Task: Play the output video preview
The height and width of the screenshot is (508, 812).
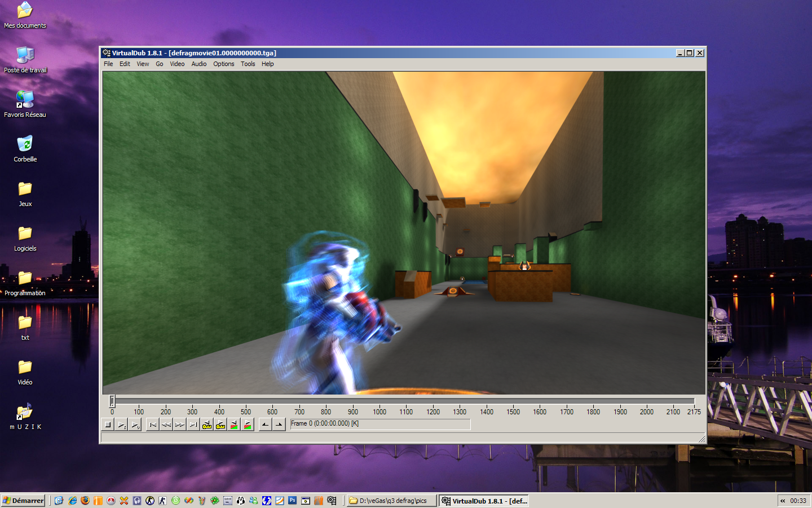Action: coord(135,424)
